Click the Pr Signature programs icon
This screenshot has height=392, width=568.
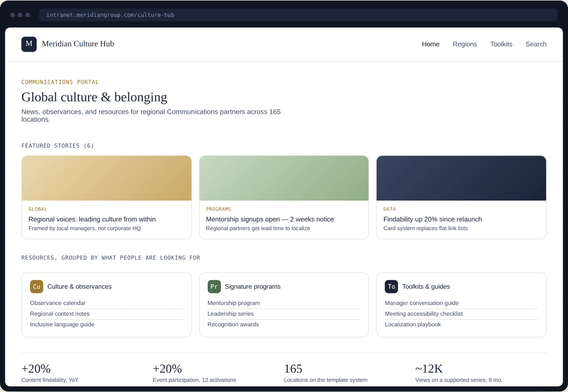coord(214,286)
